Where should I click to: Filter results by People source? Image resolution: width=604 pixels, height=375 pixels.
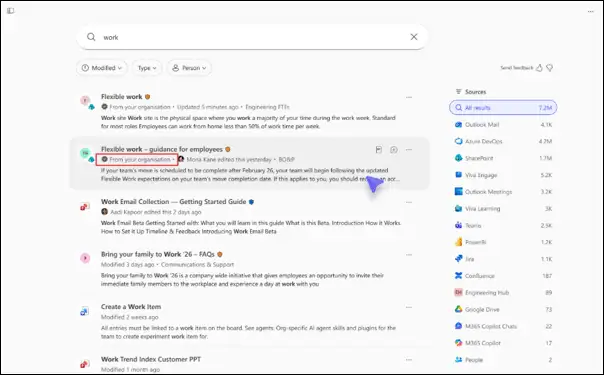tap(503, 360)
